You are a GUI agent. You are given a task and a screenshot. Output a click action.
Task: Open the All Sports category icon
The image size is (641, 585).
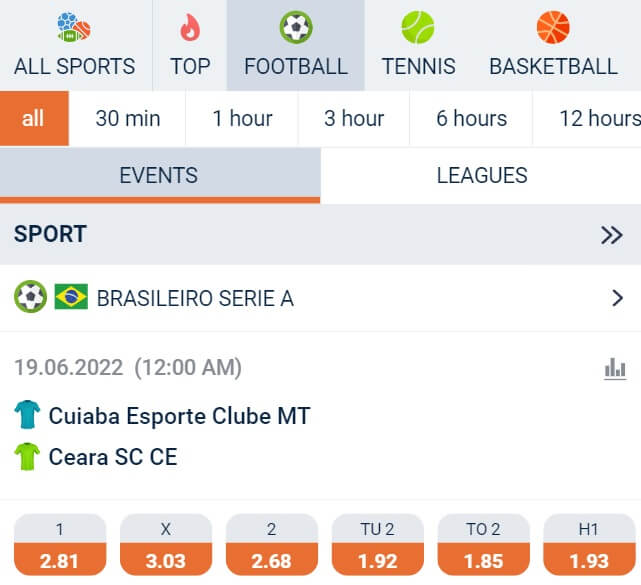74,27
